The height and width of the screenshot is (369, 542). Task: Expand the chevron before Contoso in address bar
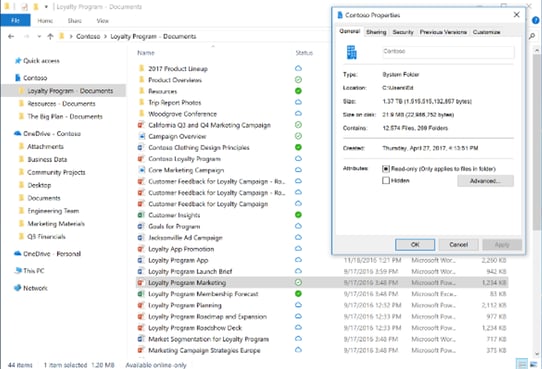pos(71,36)
